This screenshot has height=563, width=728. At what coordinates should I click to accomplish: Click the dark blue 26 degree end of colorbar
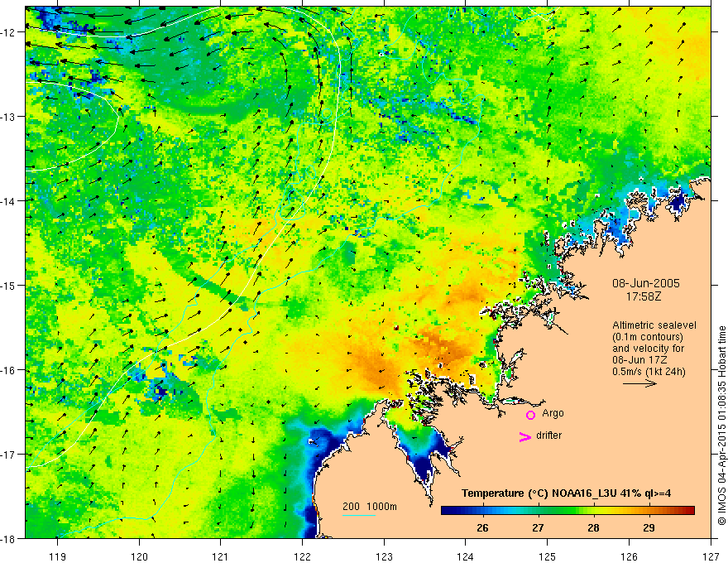[x=448, y=511]
